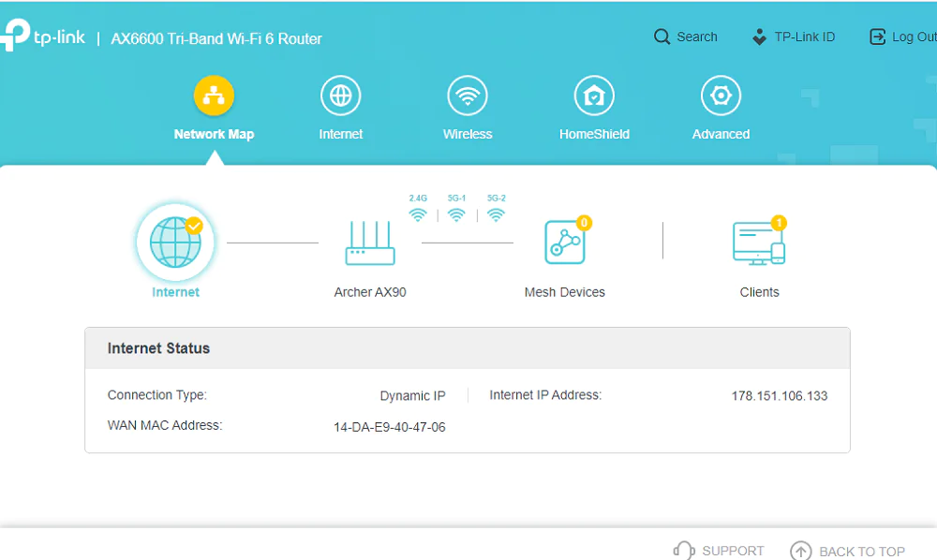This screenshot has width=937, height=560.
Task: Switch to the Internet tab label
Action: 341,134
